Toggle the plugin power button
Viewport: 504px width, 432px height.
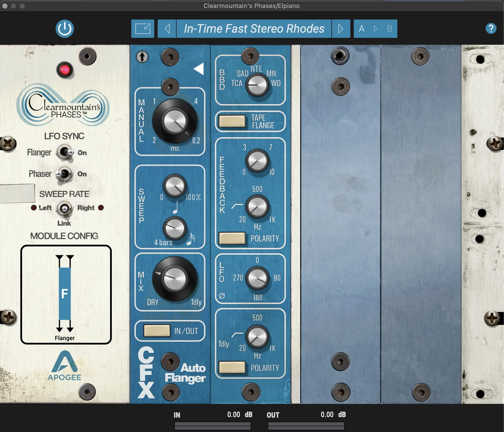coord(65,29)
